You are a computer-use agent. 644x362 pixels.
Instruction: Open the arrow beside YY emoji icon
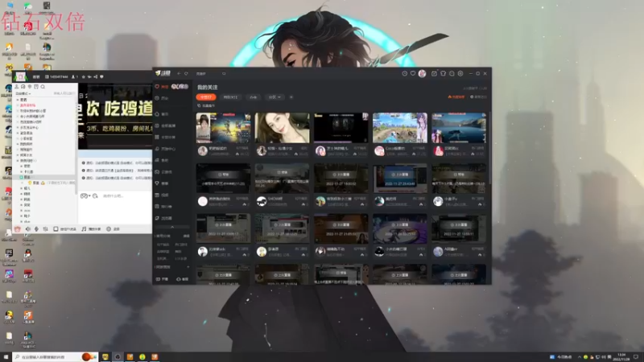[x=89, y=196]
